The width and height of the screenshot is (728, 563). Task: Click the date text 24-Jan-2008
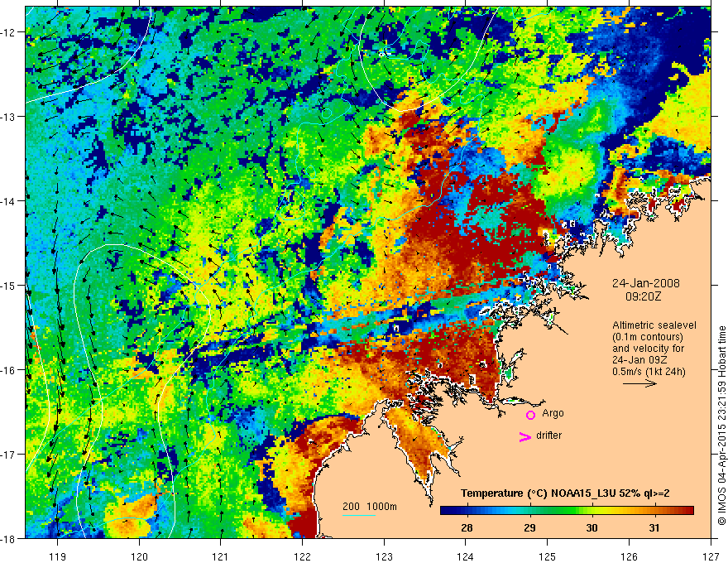pyautogui.click(x=646, y=283)
